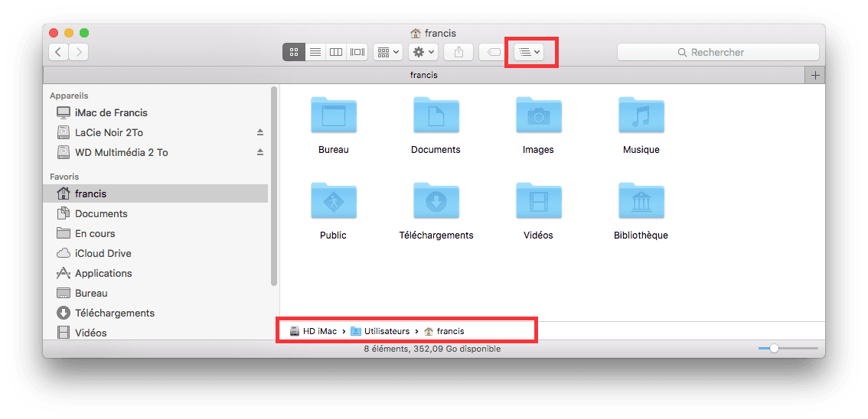Click Utilisateurs in the path bar

pos(380,331)
